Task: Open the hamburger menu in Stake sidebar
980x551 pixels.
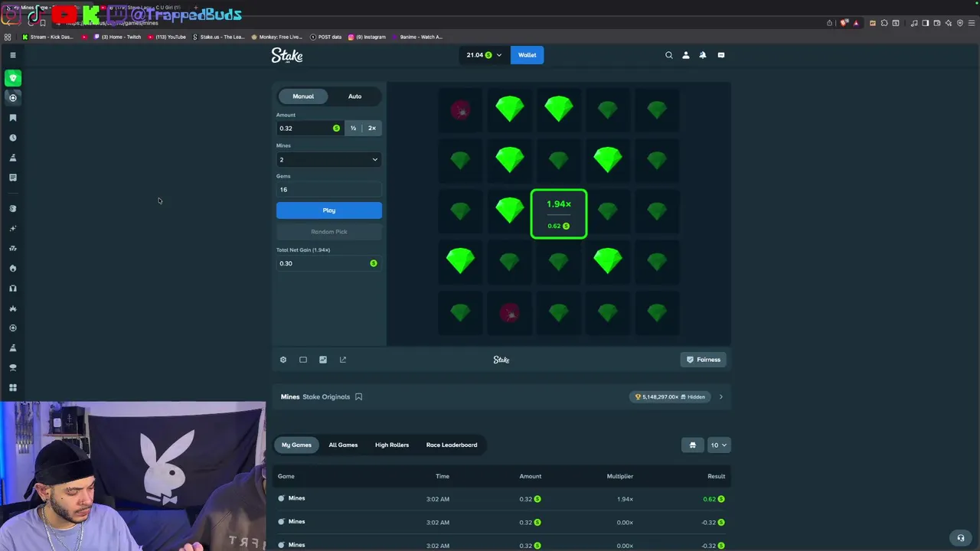Action: pyautogui.click(x=12, y=55)
